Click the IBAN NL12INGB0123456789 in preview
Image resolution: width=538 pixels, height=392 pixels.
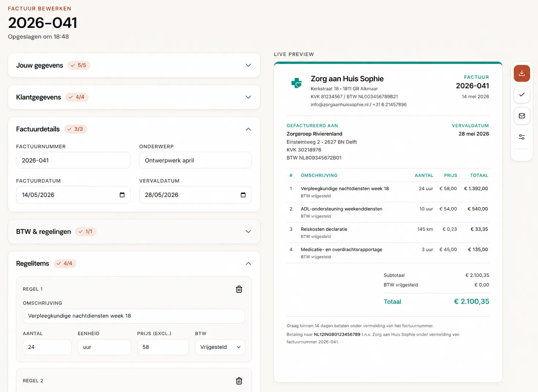(337, 335)
